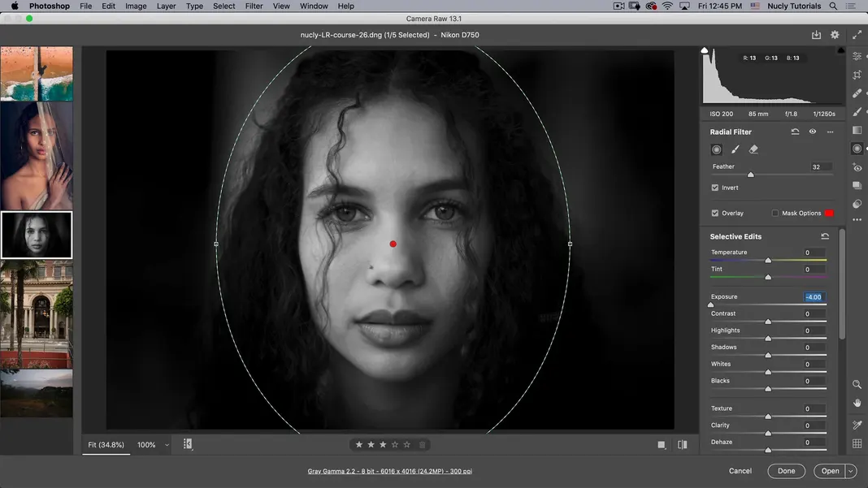Open Spotlight search in macOS menu bar
This screenshot has width=868, height=488.
pos(832,6)
